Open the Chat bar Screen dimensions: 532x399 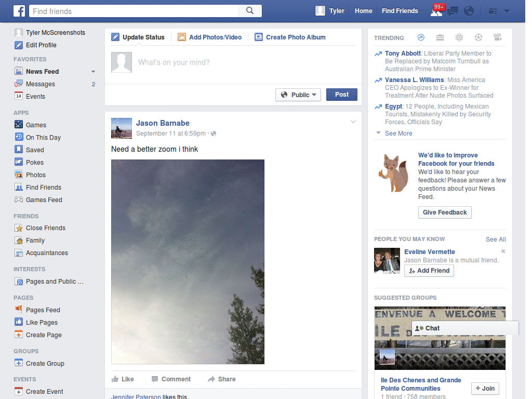coord(465,328)
